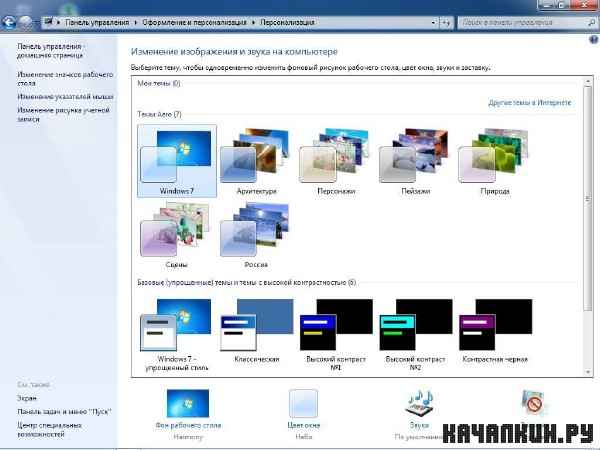Click the Help question mark icon

coord(593,39)
